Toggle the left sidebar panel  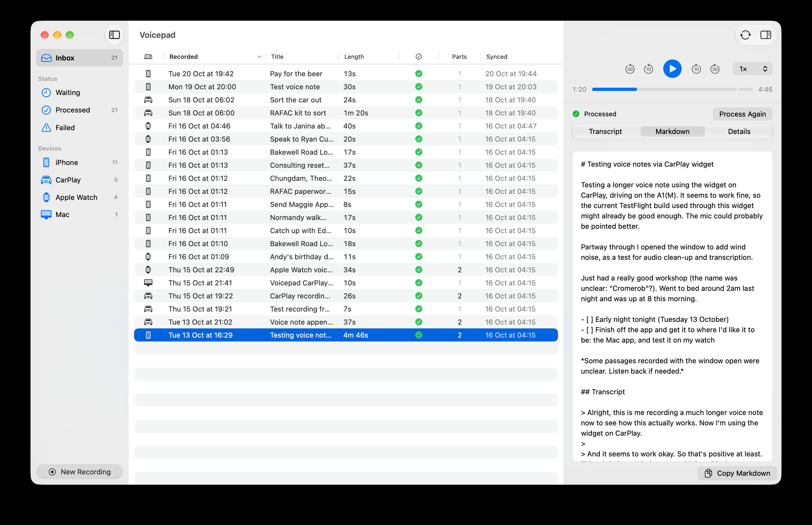pyautogui.click(x=114, y=35)
